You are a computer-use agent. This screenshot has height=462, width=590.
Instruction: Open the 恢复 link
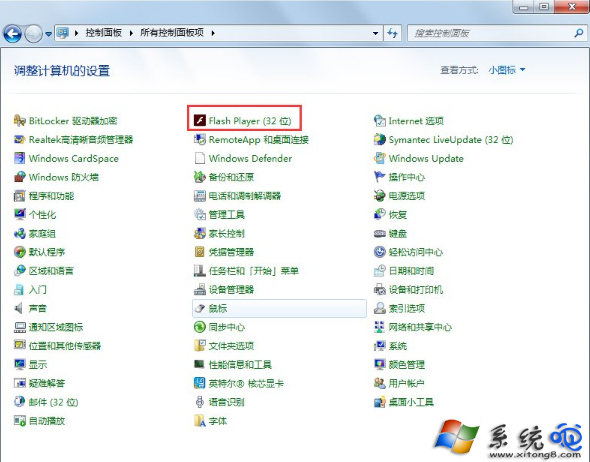pyautogui.click(x=398, y=215)
